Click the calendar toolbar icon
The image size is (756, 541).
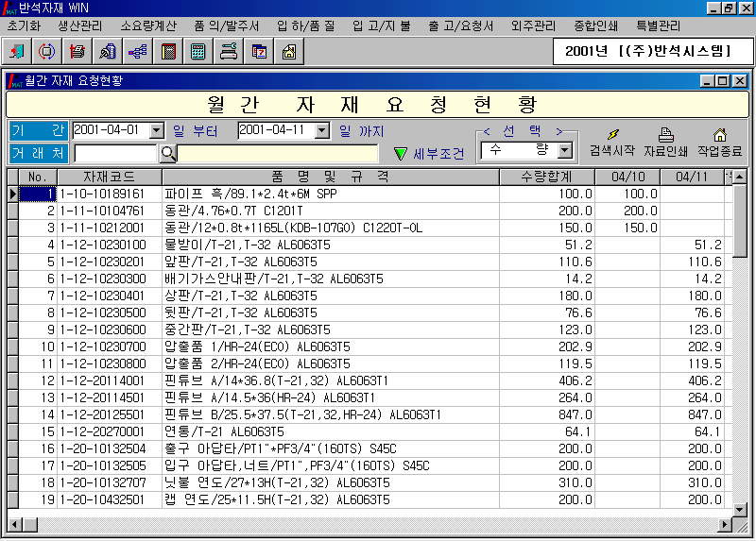point(258,51)
